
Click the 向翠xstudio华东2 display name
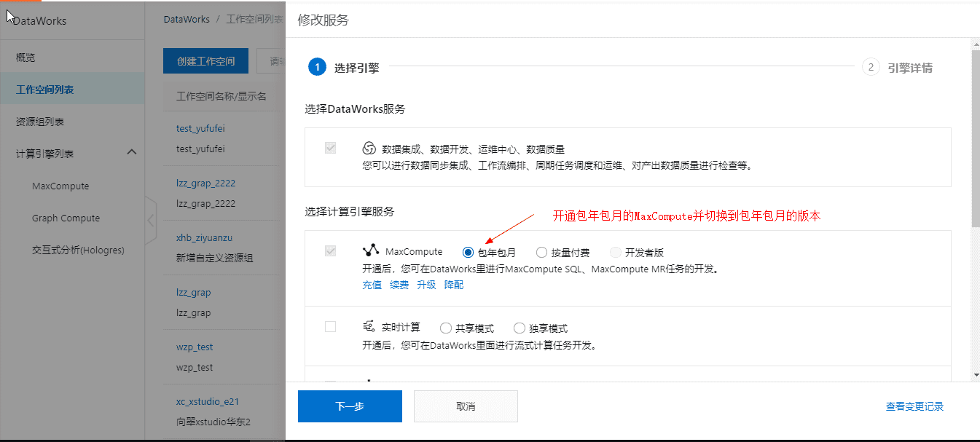pos(213,422)
